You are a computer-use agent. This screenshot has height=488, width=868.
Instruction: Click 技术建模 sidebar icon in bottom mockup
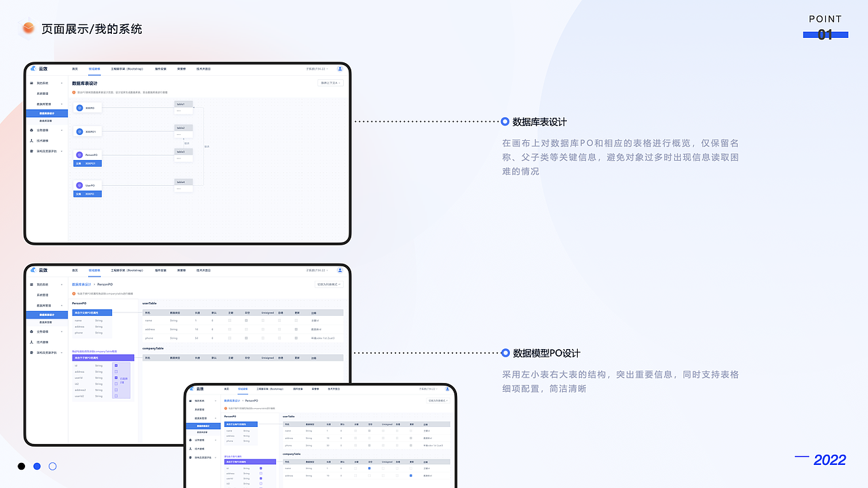[x=191, y=449]
